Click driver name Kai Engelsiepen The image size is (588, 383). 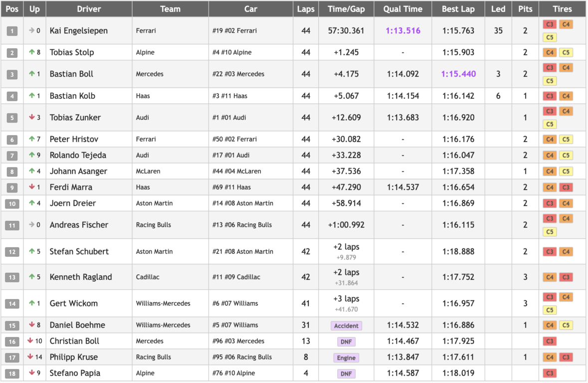[79, 31]
